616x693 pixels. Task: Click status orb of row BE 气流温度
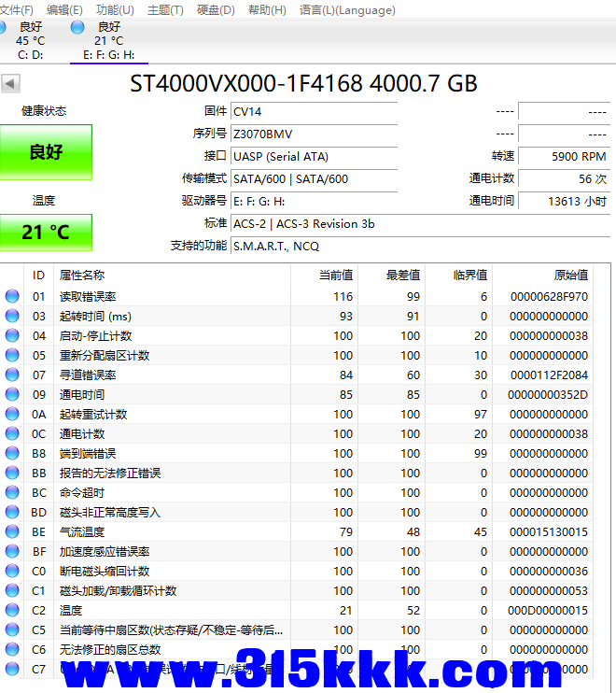pos(12,531)
